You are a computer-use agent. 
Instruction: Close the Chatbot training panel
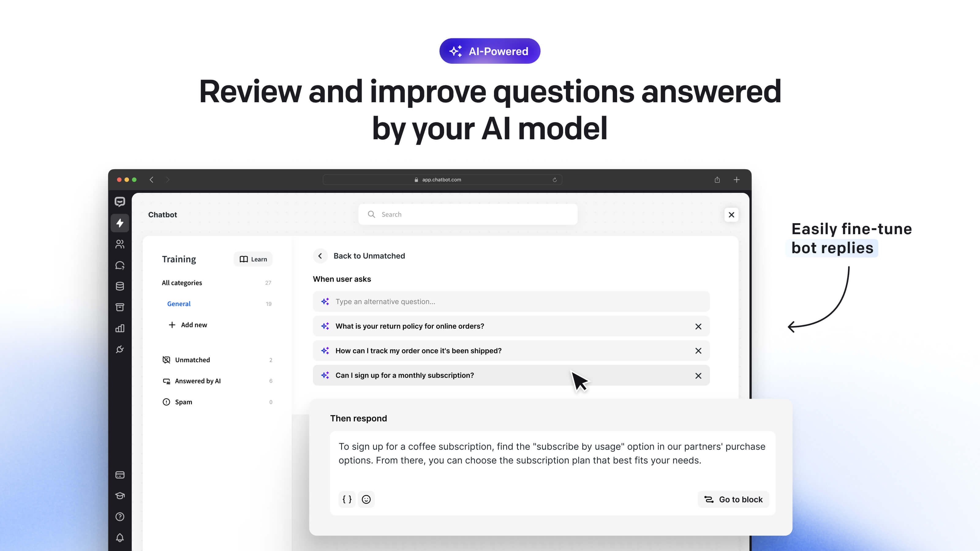731,215
